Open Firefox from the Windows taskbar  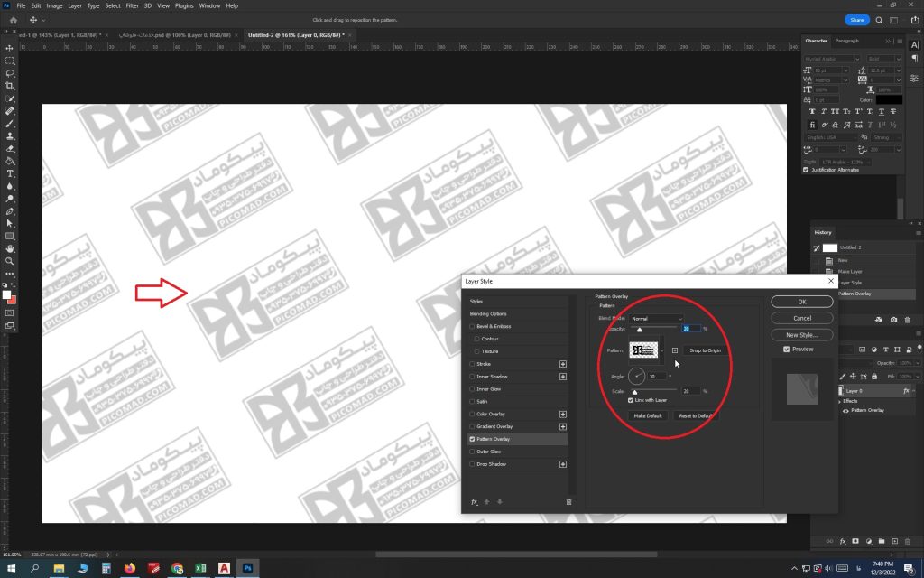coord(130,569)
